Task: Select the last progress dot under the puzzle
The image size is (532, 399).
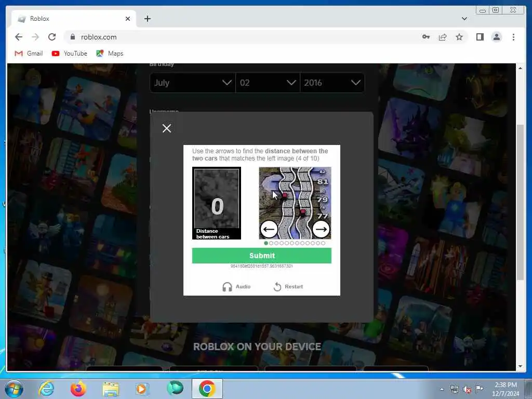Action: pos(323,243)
